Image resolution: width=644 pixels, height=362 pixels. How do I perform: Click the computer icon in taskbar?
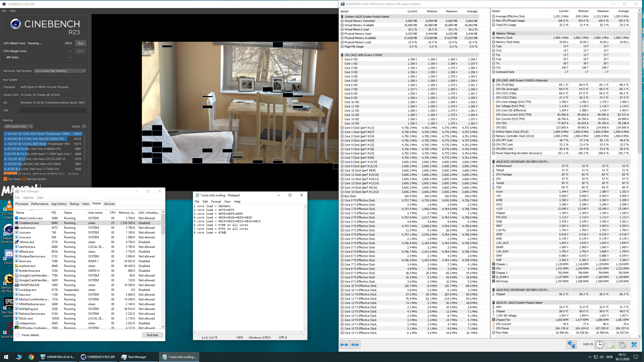[x=19, y=357]
